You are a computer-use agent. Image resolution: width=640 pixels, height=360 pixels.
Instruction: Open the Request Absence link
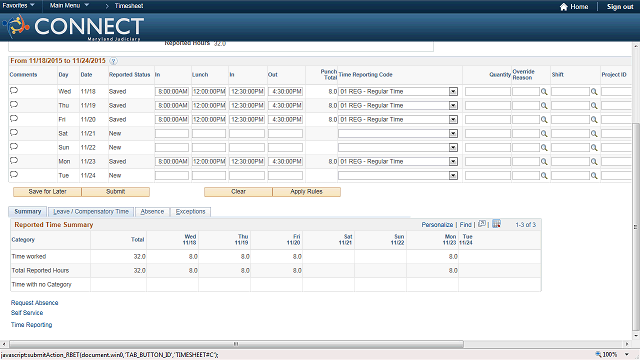[34, 302]
